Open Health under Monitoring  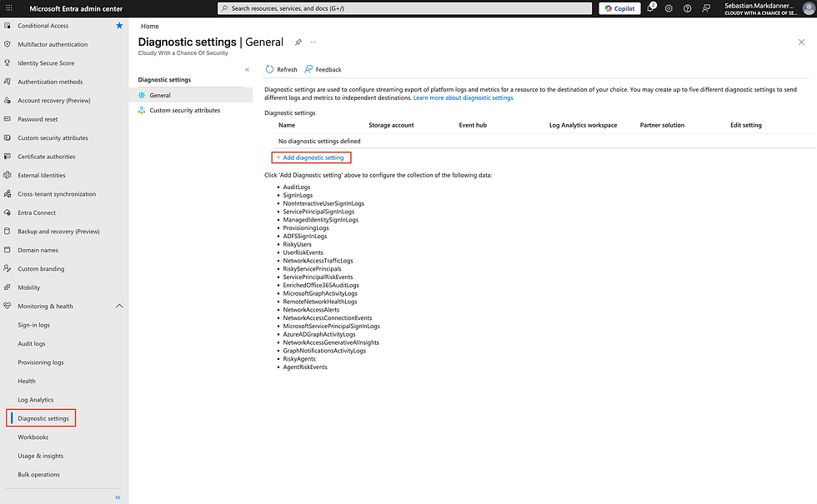27,382
